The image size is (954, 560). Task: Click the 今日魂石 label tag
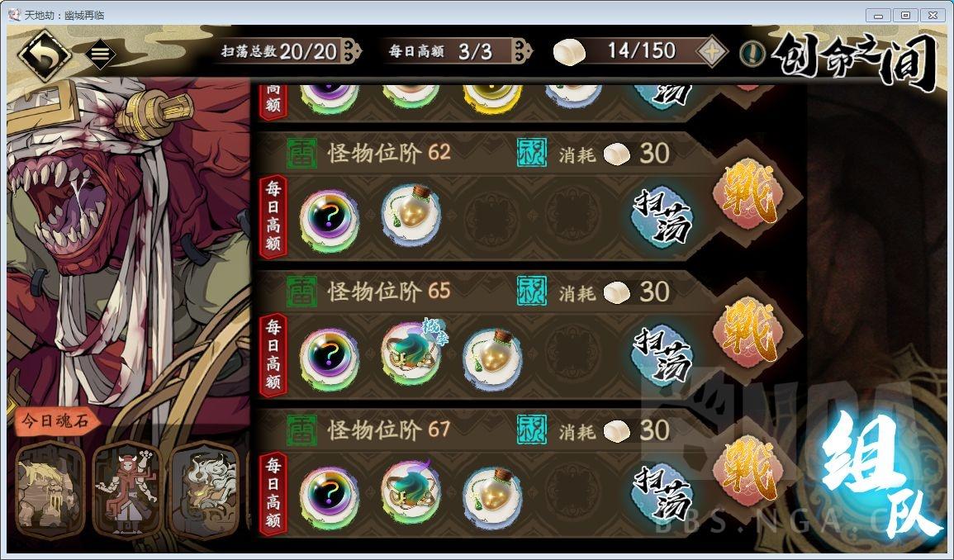pos(55,420)
